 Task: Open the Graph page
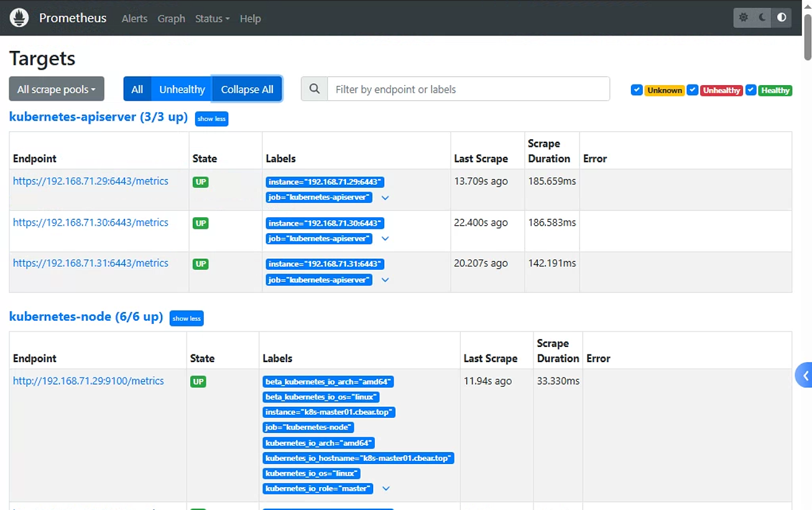[171, 19]
